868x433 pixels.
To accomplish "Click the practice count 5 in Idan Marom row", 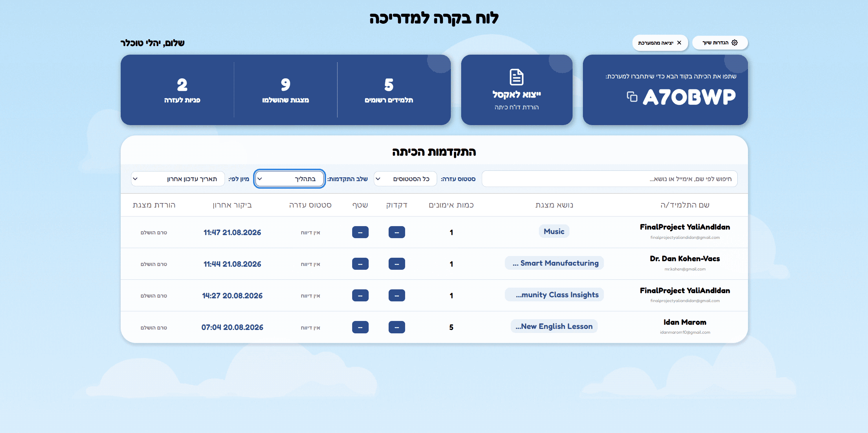I will pyautogui.click(x=451, y=327).
